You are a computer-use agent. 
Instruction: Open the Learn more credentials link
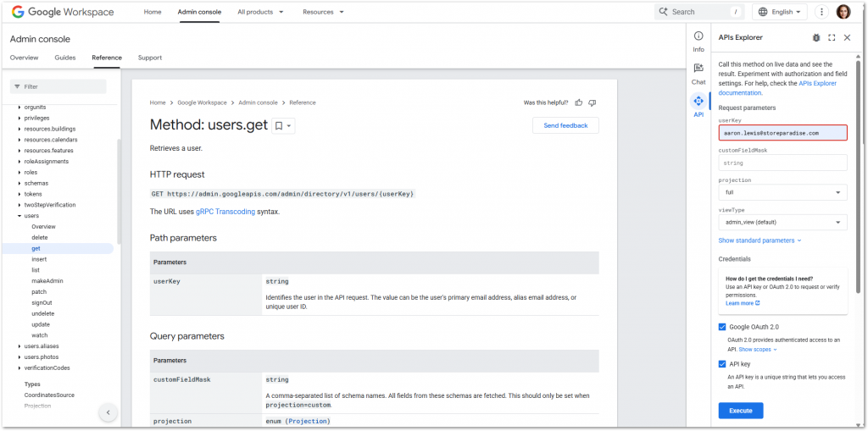tap(743, 303)
